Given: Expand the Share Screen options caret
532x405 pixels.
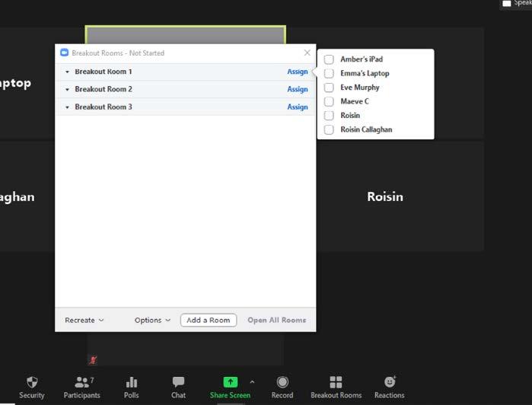Looking at the screenshot, I should click(x=252, y=382).
